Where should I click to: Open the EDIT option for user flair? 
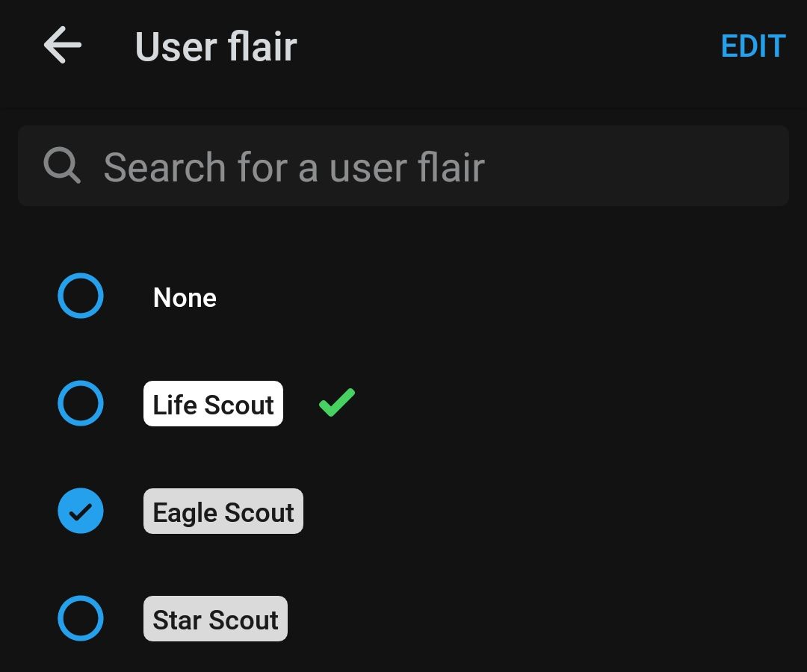[x=752, y=46]
